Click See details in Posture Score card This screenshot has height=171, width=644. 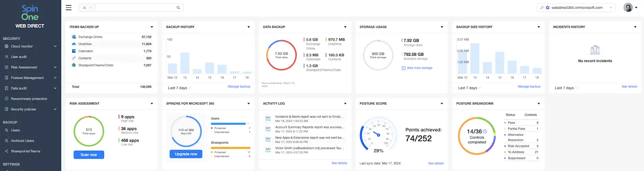coord(436,163)
